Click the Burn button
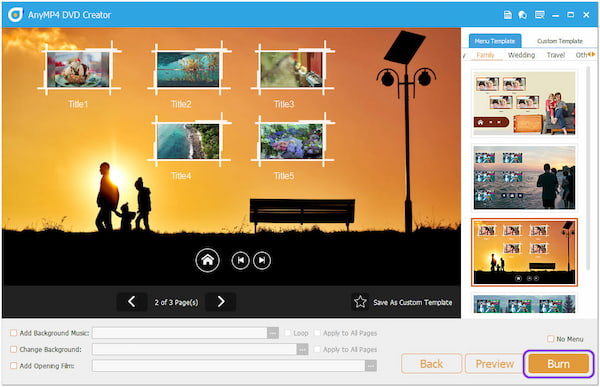The image size is (600, 387). coord(558,364)
